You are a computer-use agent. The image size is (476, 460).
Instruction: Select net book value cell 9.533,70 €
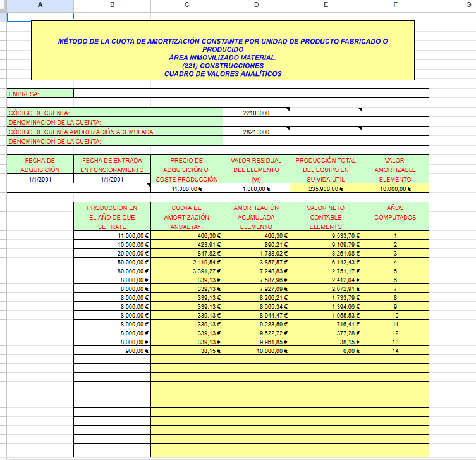[326, 236]
